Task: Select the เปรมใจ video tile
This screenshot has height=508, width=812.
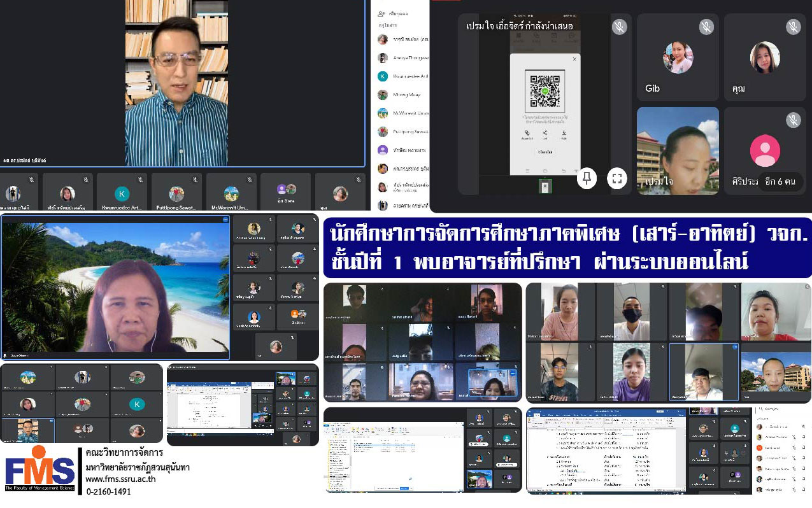Action: click(x=678, y=151)
